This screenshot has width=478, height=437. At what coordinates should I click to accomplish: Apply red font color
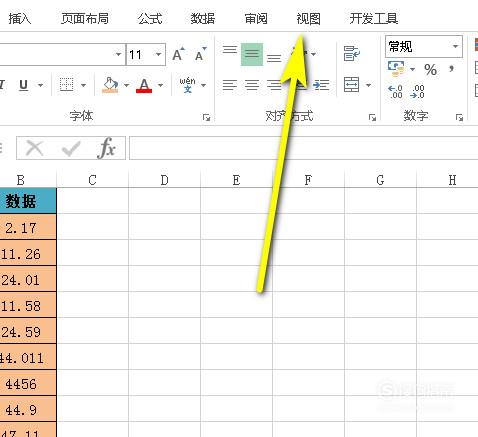144,85
